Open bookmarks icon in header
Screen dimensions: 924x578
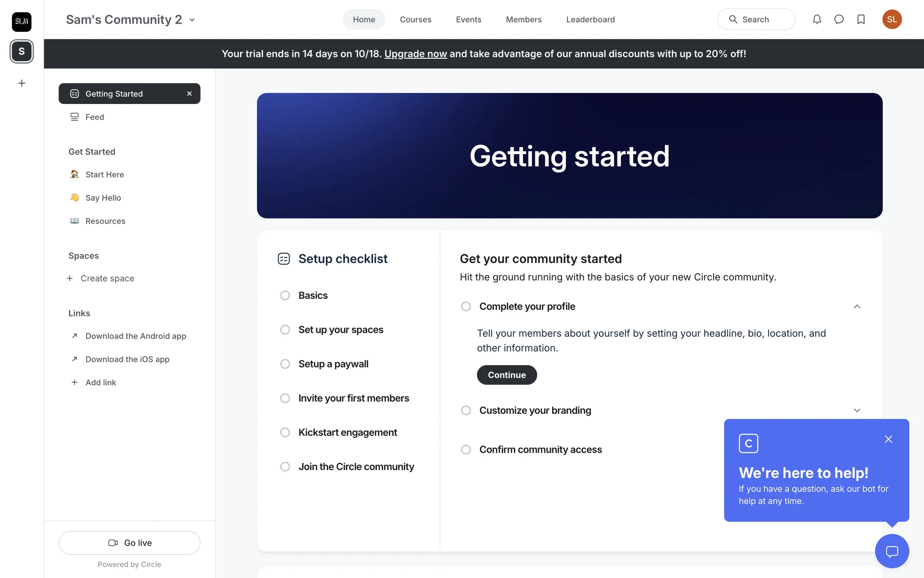[861, 19]
